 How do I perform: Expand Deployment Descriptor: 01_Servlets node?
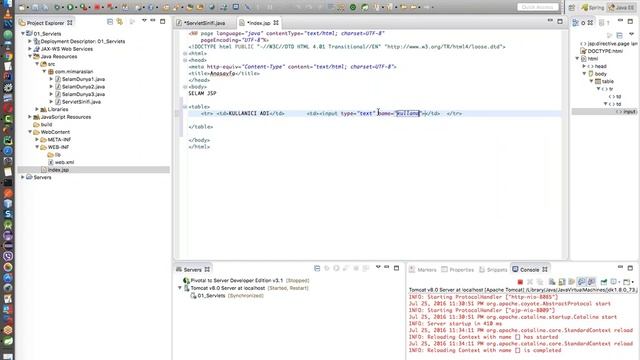pos(30,41)
